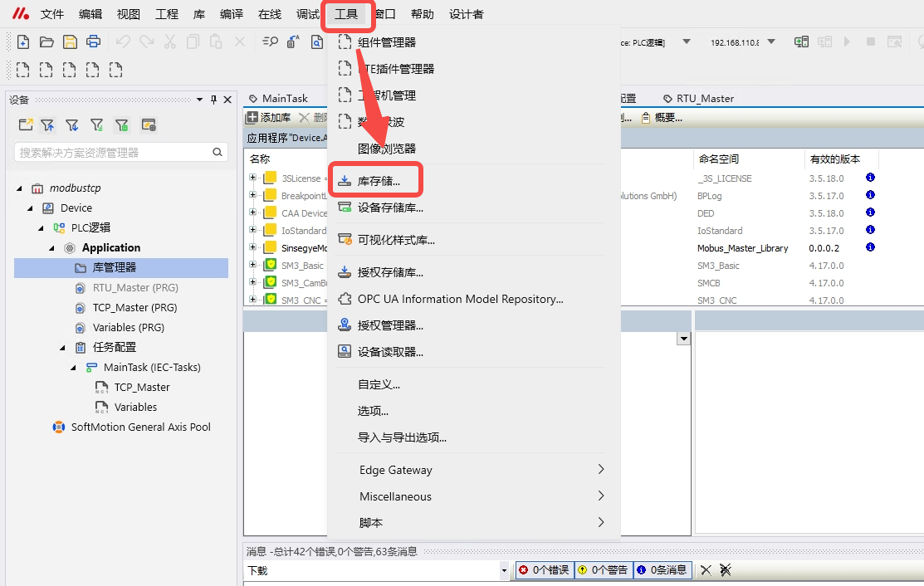The image size is (924, 586).
Task: Switch to the MainTask tab
Action: click(279, 98)
